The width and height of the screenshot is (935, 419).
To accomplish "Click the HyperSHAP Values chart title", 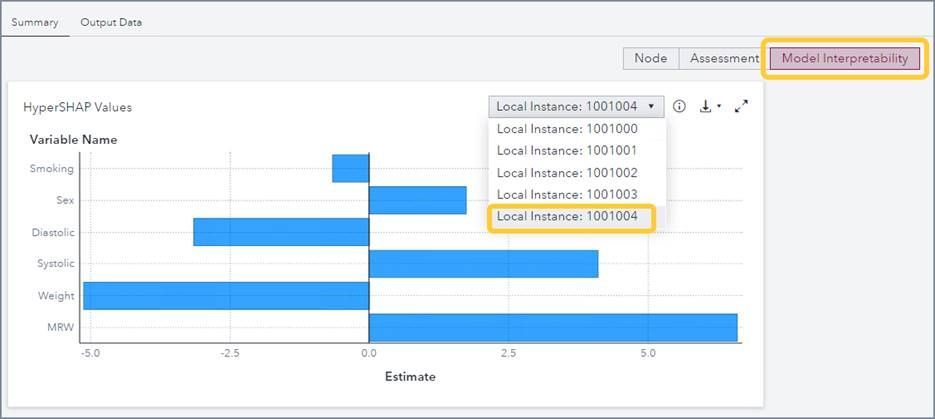I will pos(77,107).
